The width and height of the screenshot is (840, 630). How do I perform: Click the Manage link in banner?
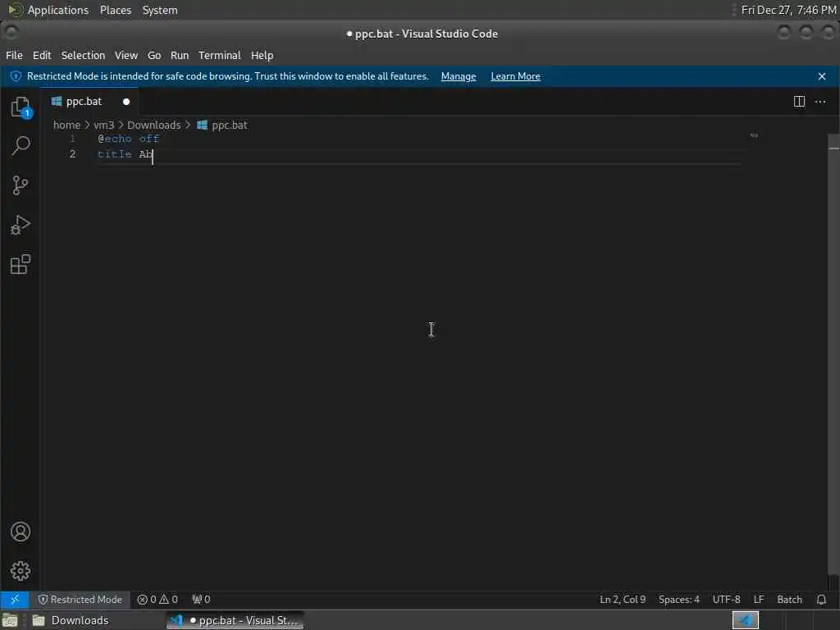(x=459, y=76)
